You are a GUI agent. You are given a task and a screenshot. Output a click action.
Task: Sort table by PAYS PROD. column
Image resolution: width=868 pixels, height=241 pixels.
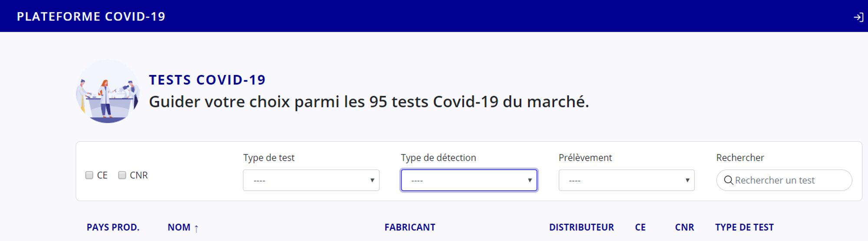(x=113, y=228)
